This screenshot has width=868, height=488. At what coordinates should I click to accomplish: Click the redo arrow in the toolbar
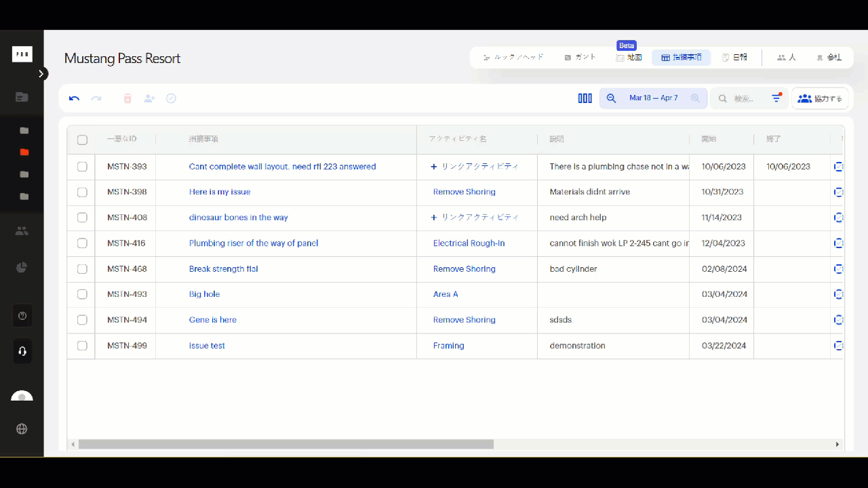click(x=96, y=98)
